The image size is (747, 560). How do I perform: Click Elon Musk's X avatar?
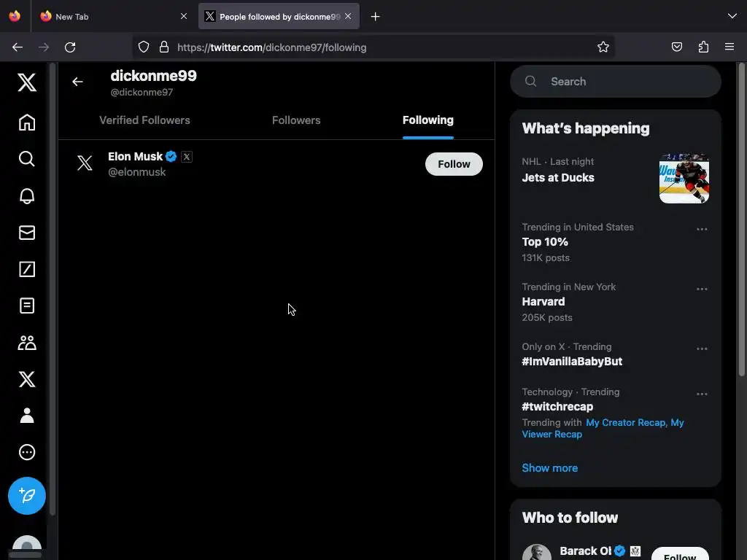click(85, 163)
